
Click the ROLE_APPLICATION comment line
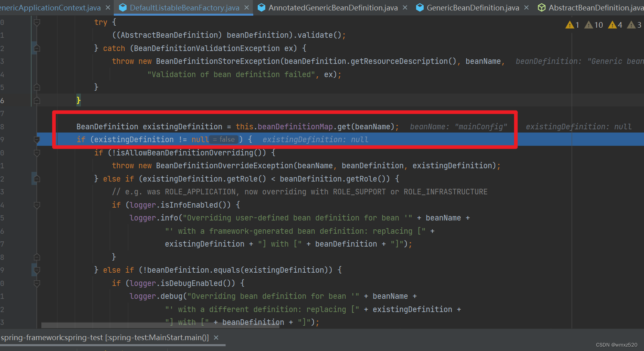coord(299,192)
